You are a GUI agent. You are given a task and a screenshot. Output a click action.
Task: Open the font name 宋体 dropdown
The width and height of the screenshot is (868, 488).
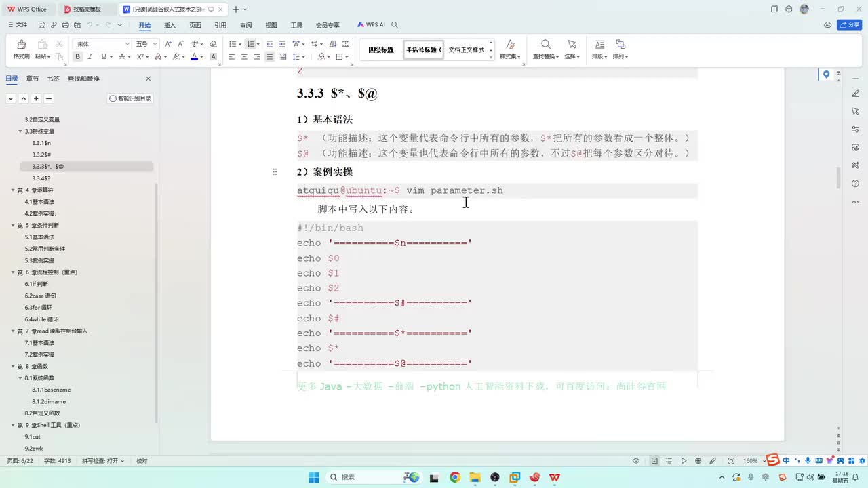point(127,44)
